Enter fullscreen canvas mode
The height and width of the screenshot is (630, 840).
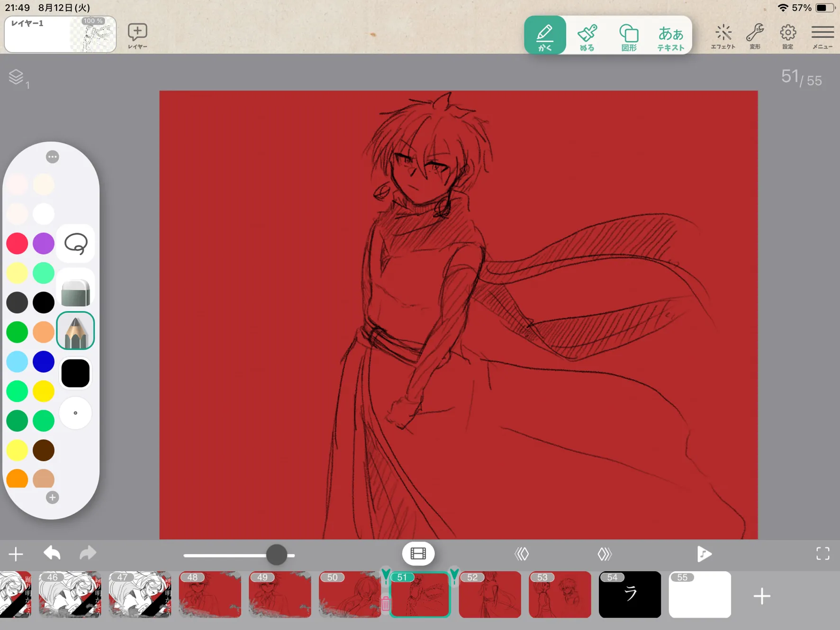(823, 554)
